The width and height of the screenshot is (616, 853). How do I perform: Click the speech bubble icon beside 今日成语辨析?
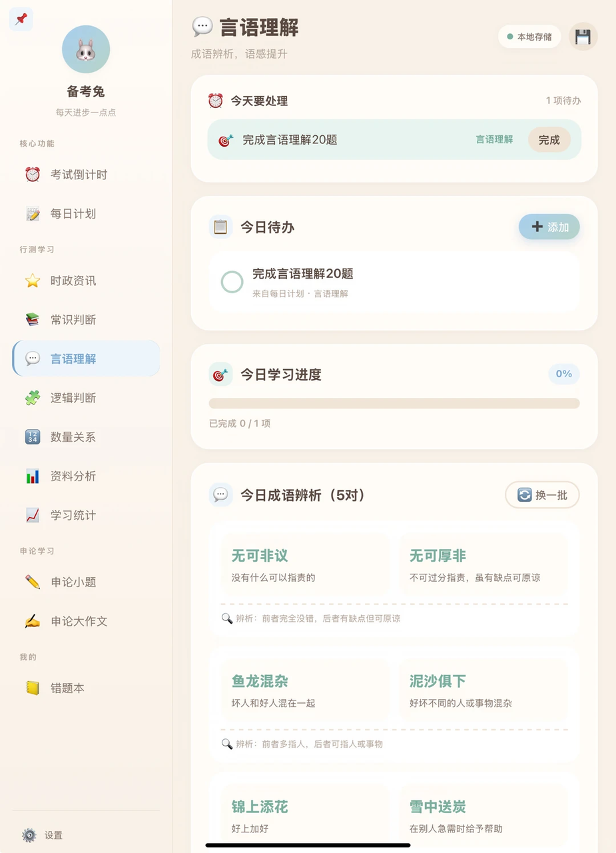click(x=220, y=495)
